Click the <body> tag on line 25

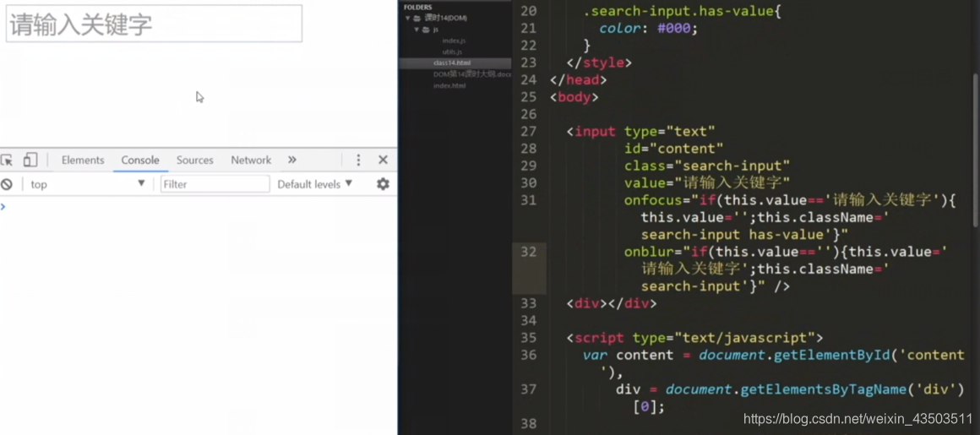tap(574, 97)
